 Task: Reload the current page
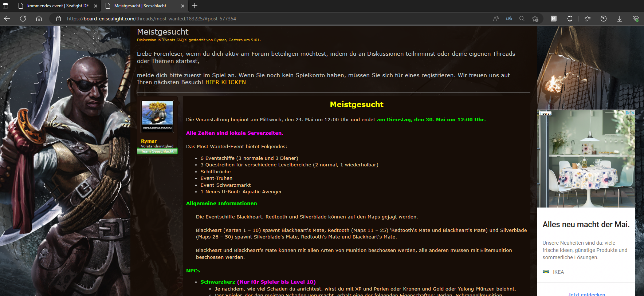(x=23, y=19)
